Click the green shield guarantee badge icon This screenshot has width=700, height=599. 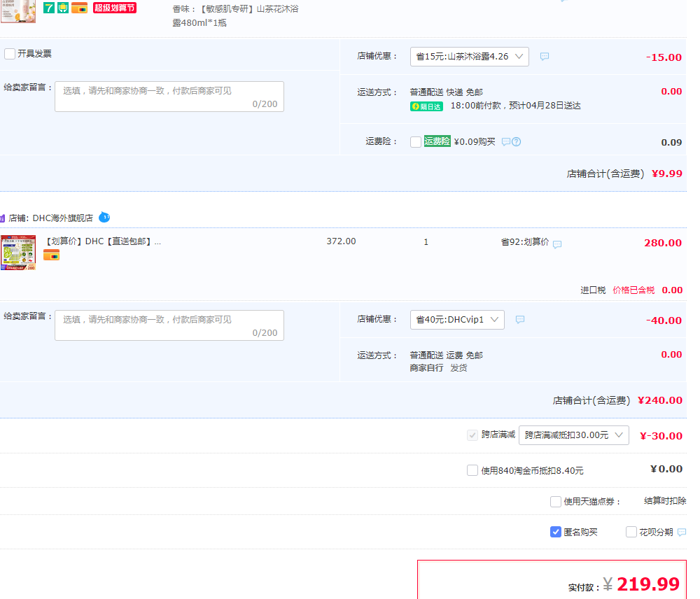click(x=63, y=8)
